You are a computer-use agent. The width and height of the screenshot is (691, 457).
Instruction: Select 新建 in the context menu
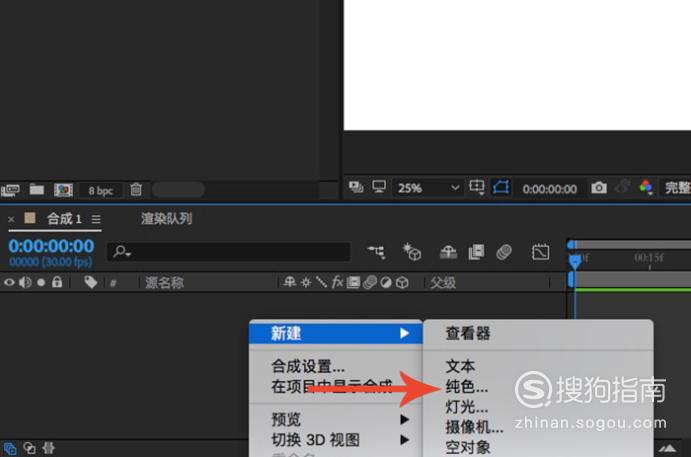point(336,334)
